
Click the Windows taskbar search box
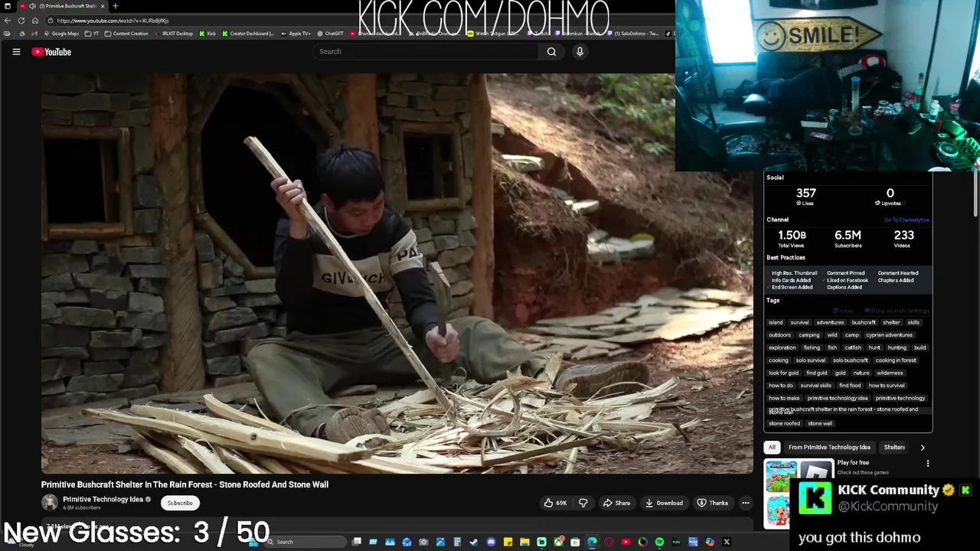[x=306, y=542]
